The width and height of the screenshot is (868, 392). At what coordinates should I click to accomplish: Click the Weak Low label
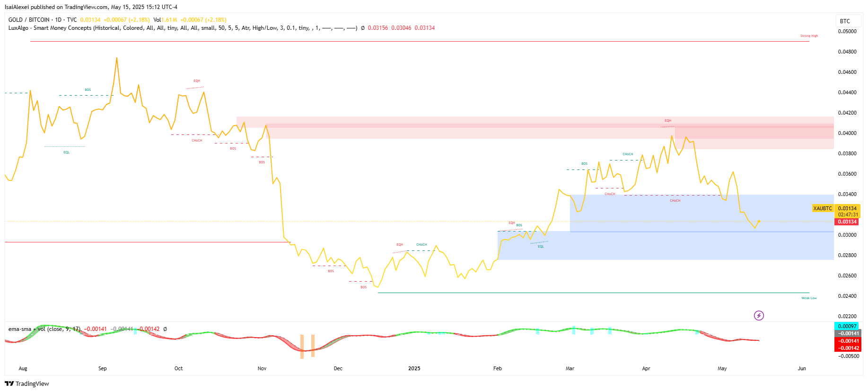point(809,298)
